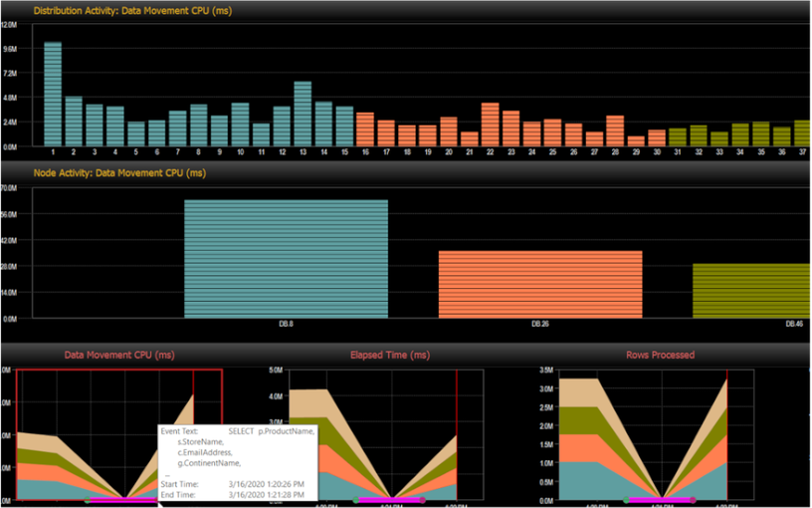Select the Rows Processed chart title

pyautogui.click(x=661, y=355)
